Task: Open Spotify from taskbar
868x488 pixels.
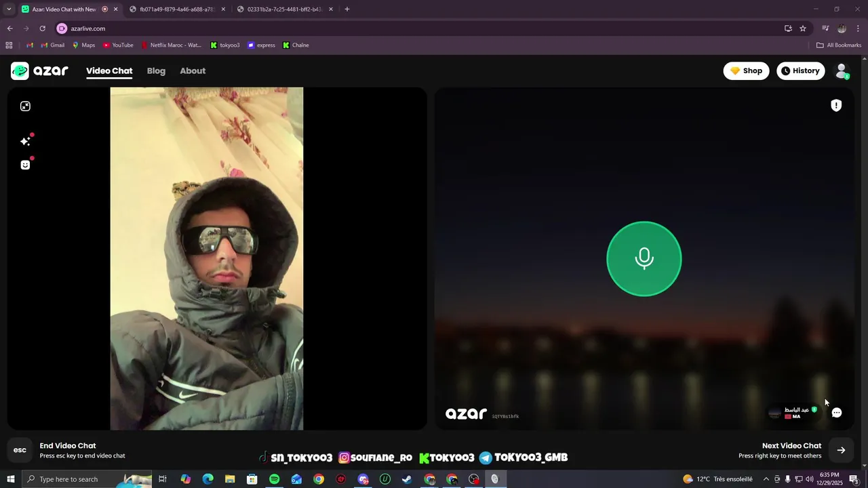Action: click(x=275, y=479)
